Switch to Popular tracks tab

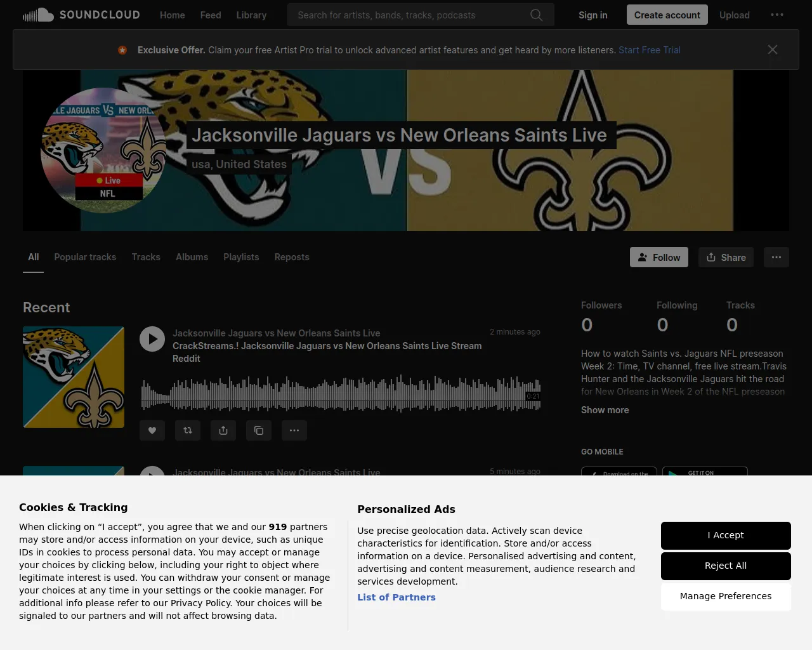coord(85,257)
